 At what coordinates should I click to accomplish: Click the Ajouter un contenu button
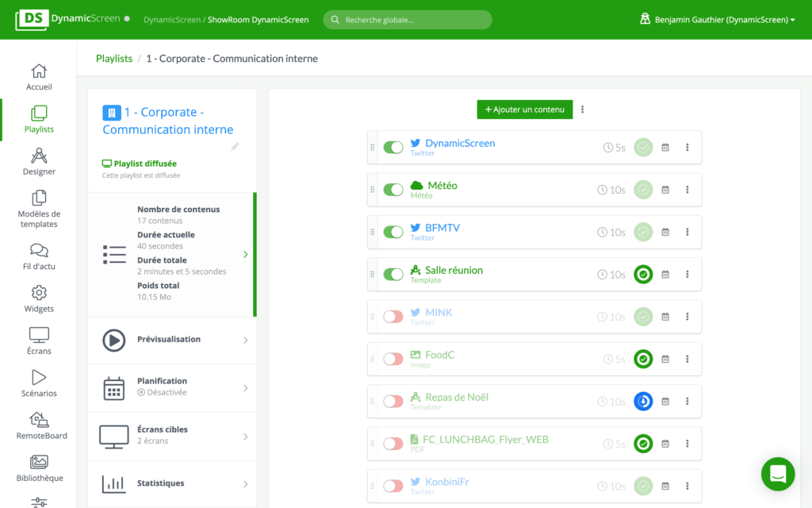coord(524,109)
